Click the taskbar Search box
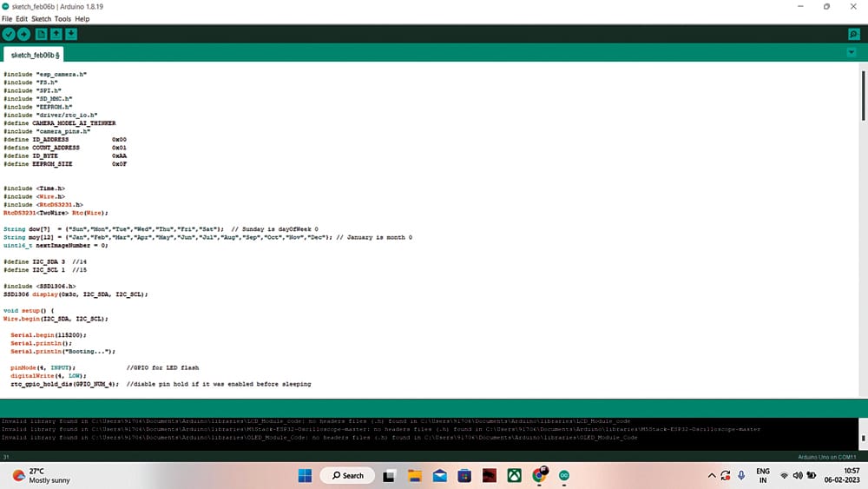Viewport: 868px width, 489px height. [x=346, y=475]
